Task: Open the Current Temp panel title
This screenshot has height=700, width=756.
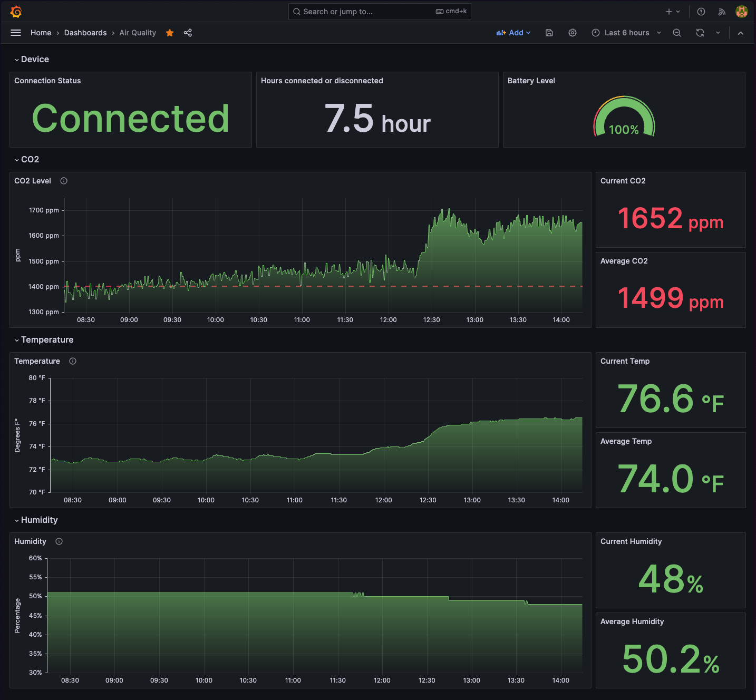Action: pyautogui.click(x=625, y=361)
